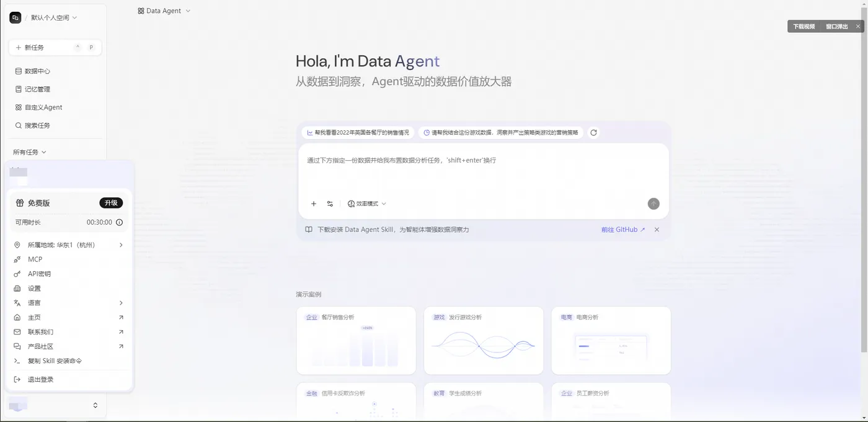The height and width of the screenshot is (422, 868).
Task: Click the logout icon beside 退出登录
Action: click(17, 379)
